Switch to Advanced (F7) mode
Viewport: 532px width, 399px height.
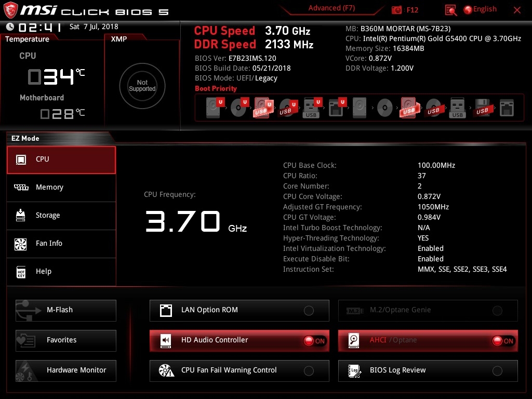(331, 8)
